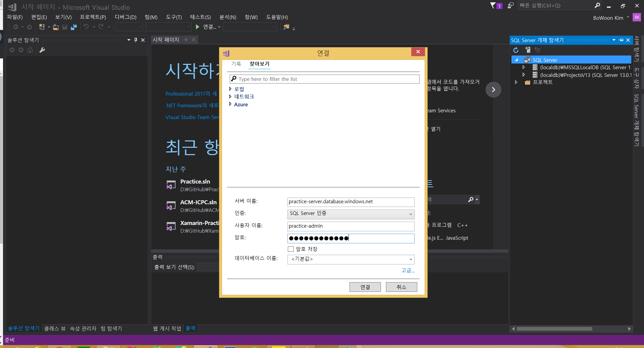
Task: Click the 암호 password field
Action: click(x=351, y=238)
